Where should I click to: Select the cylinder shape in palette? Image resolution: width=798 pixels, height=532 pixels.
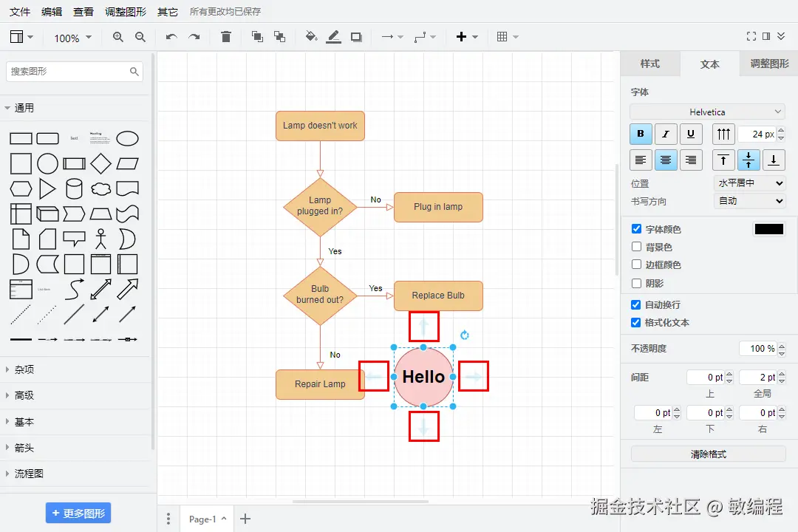74,189
